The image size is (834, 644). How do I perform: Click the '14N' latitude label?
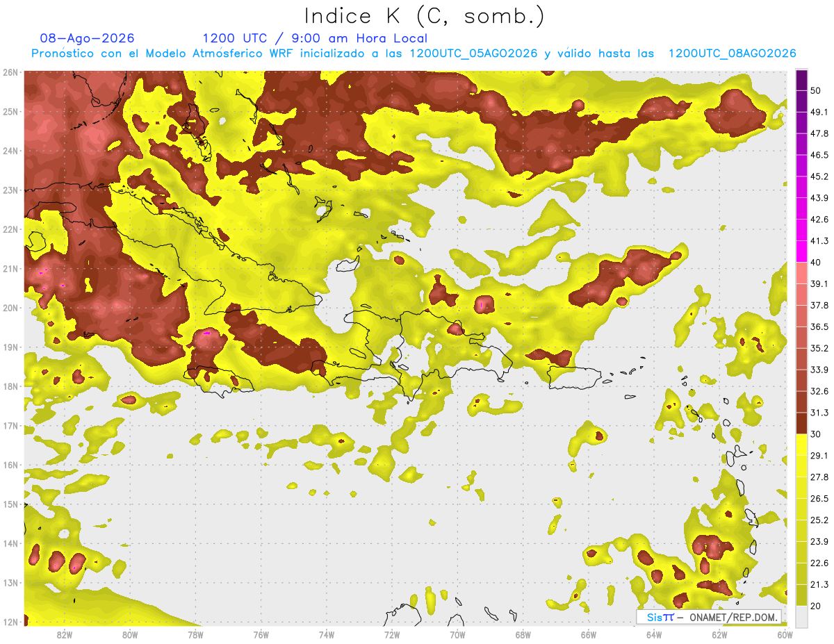point(10,543)
